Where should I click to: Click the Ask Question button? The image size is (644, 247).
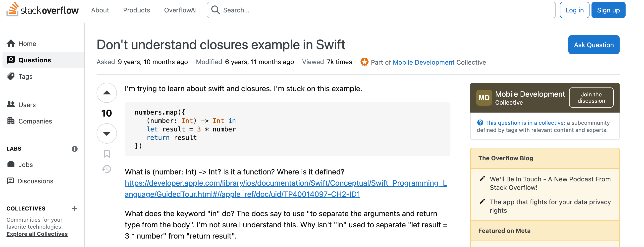[x=593, y=45]
